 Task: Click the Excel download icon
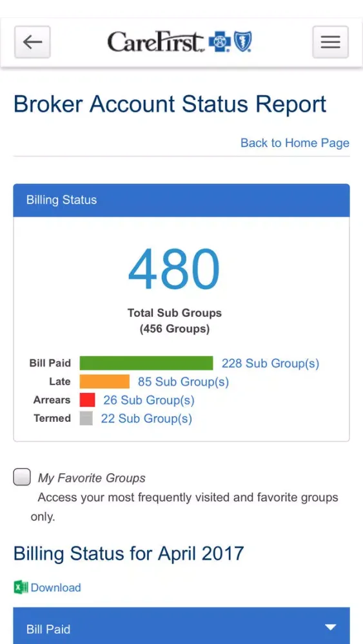click(x=21, y=587)
